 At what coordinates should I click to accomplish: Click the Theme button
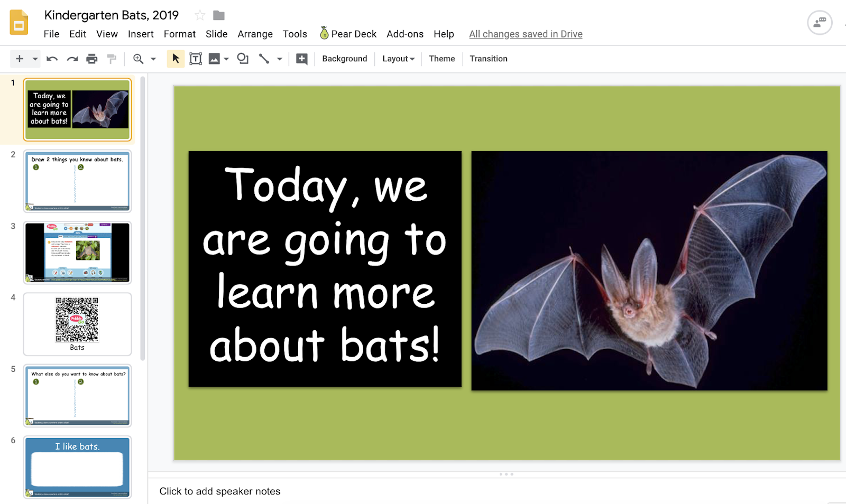(442, 59)
